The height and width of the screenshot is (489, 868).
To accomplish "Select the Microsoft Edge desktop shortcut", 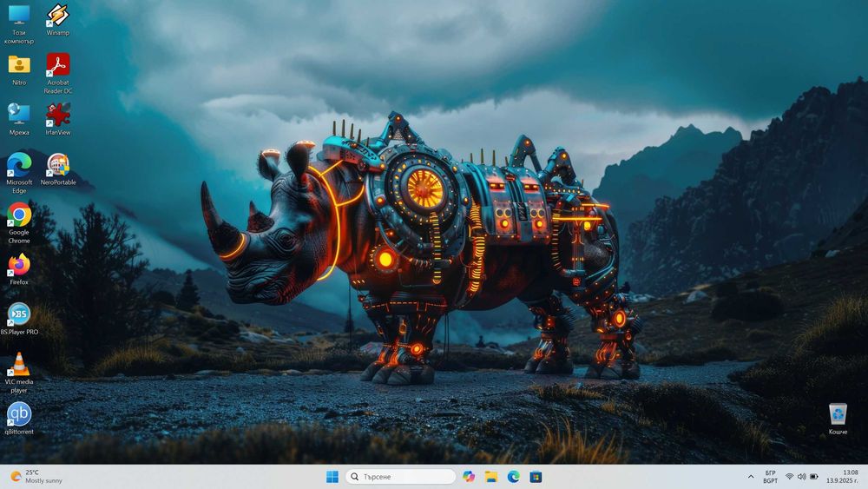I will click(x=19, y=174).
